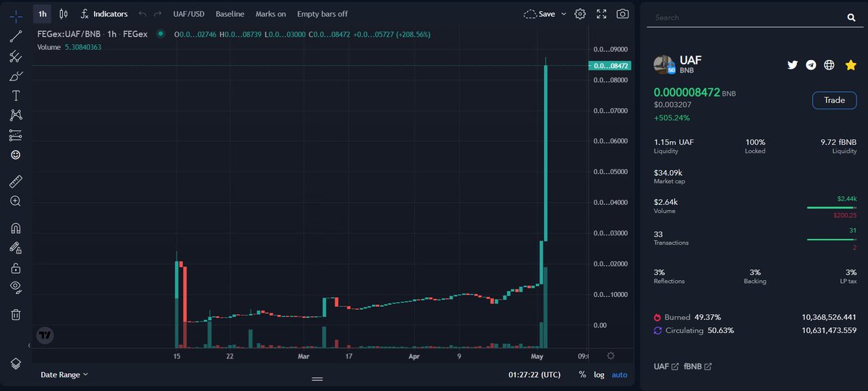Click the Volume 5.30840363 legend
The width and height of the screenshot is (868, 391).
69,47
